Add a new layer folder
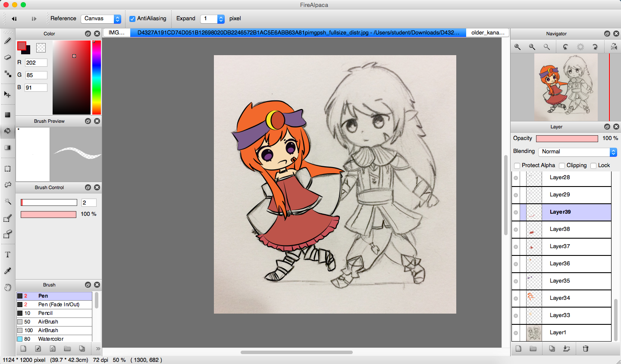This screenshot has height=364, width=621. tap(533, 348)
